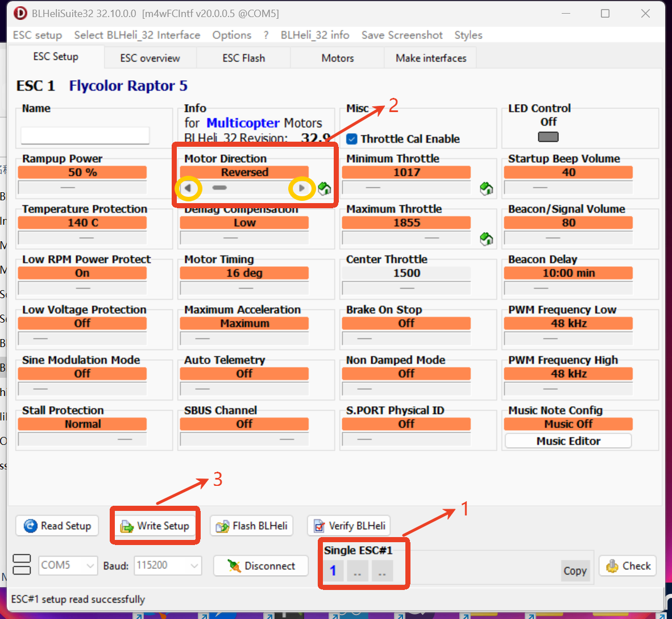Click the Auto Telemetry slider
672x619 pixels.
pos(244,388)
